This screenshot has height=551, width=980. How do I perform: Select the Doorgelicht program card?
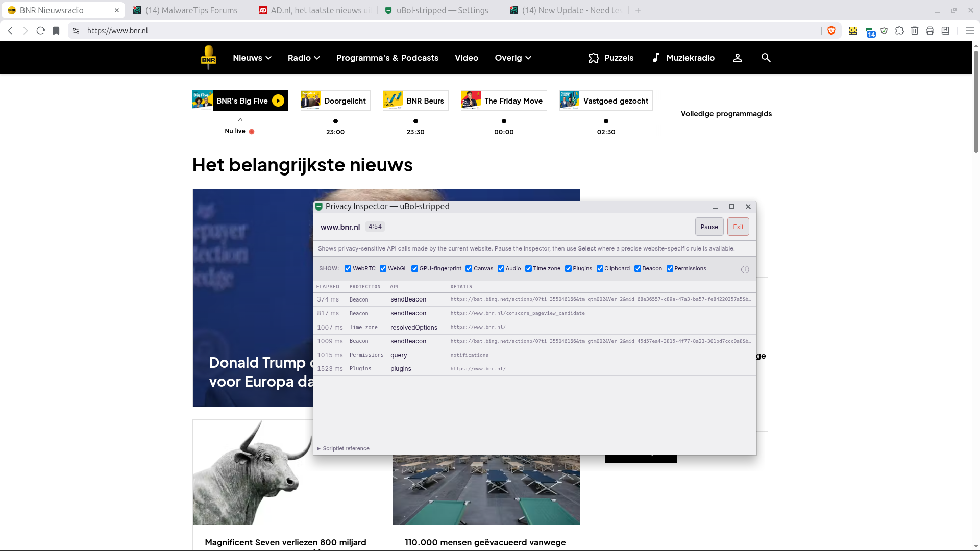click(335, 101)
